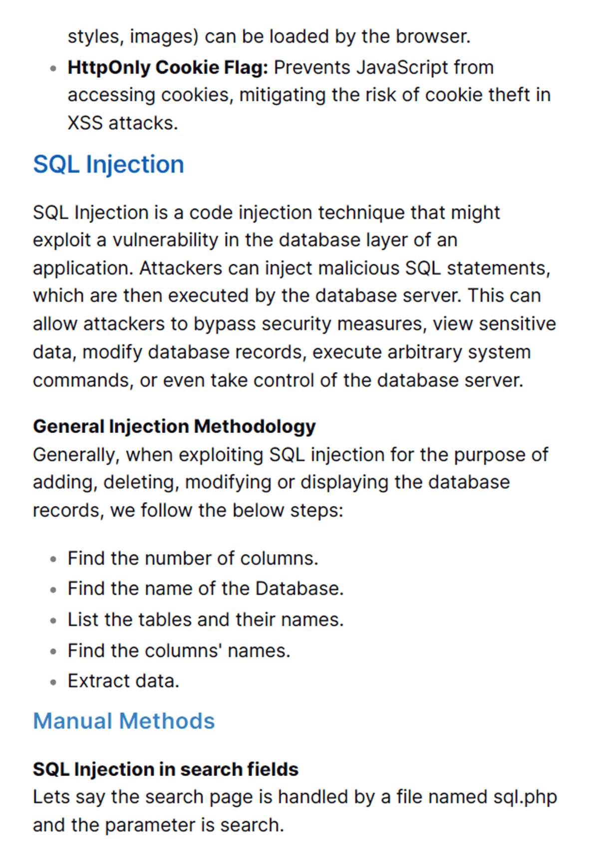Screen dimensions: 599x868
Task: Select the General Injection Methodology subheading
Action: click(x=174, y=427)
